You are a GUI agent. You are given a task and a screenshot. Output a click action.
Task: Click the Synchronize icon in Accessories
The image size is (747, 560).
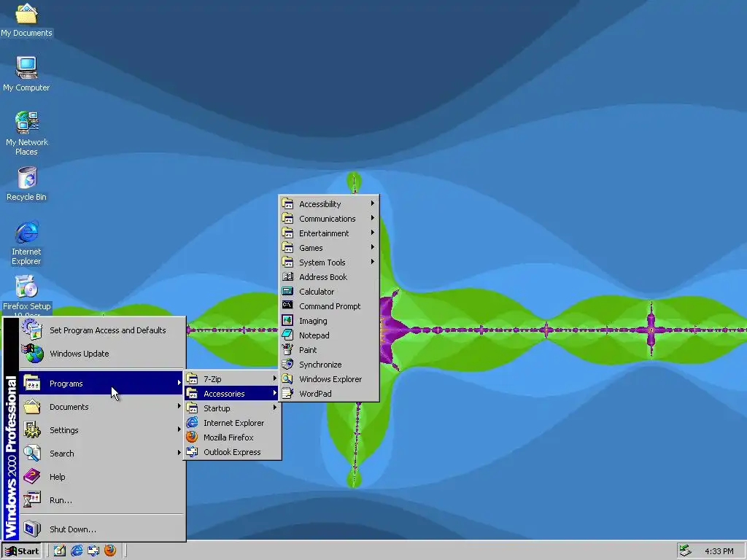click(x=287, y=365)
